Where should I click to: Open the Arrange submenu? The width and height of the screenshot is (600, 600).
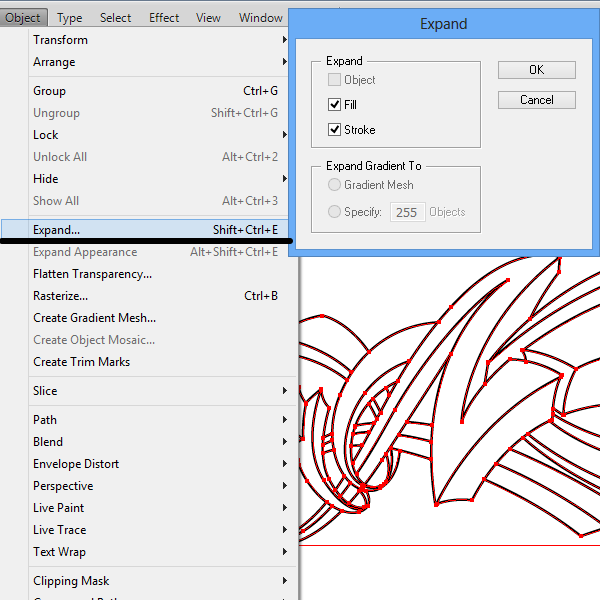pyautogui.click(x=54, y=62)
